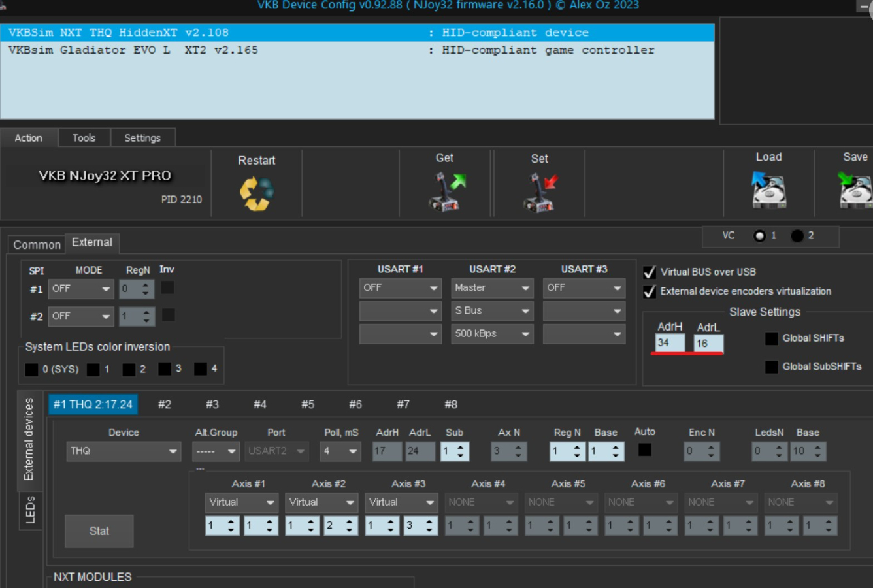The image size is (873, 588).
Task: Click the Restart recycle icon
Action: [256, 194]
